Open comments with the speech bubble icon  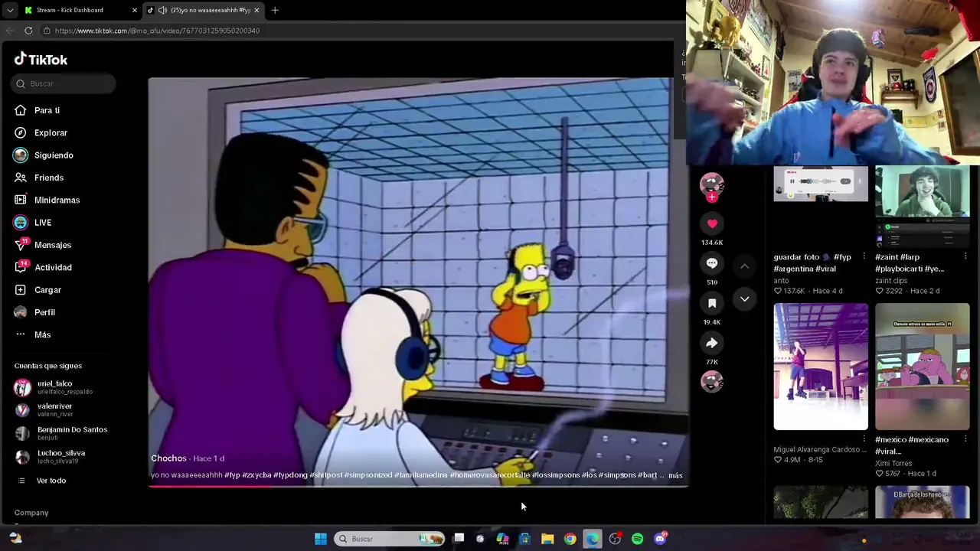712,263
